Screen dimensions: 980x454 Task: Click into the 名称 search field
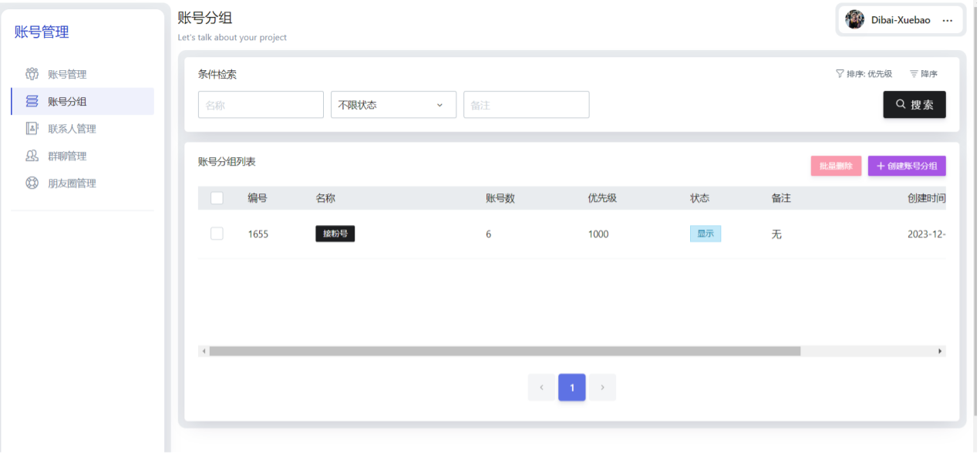(261, 105)
